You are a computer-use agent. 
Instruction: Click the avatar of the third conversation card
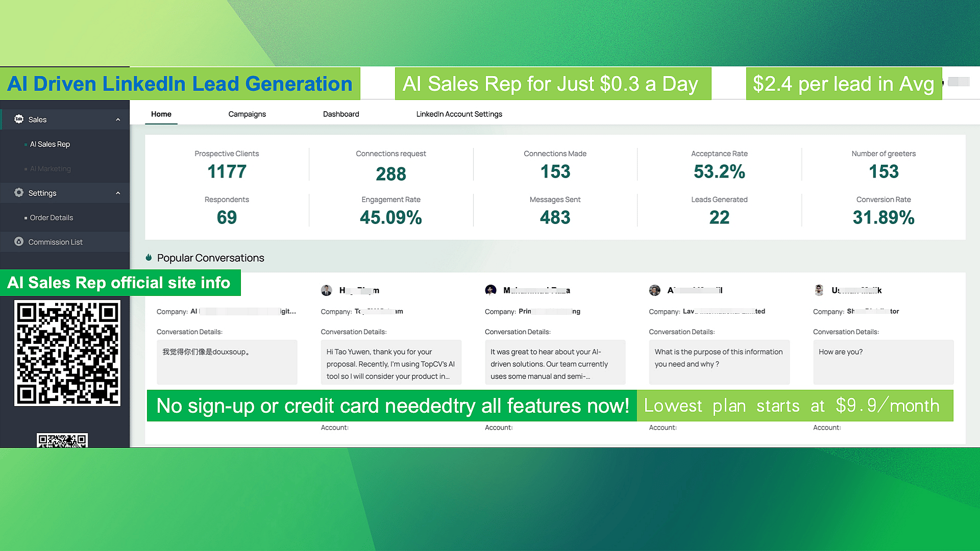(491, 290)
